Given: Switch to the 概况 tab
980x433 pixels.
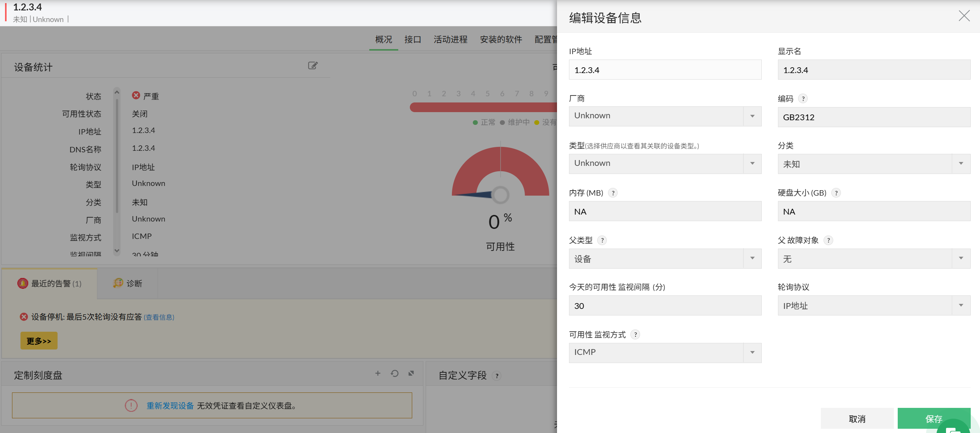Looking at the screenshot, I should pos(384,39).
